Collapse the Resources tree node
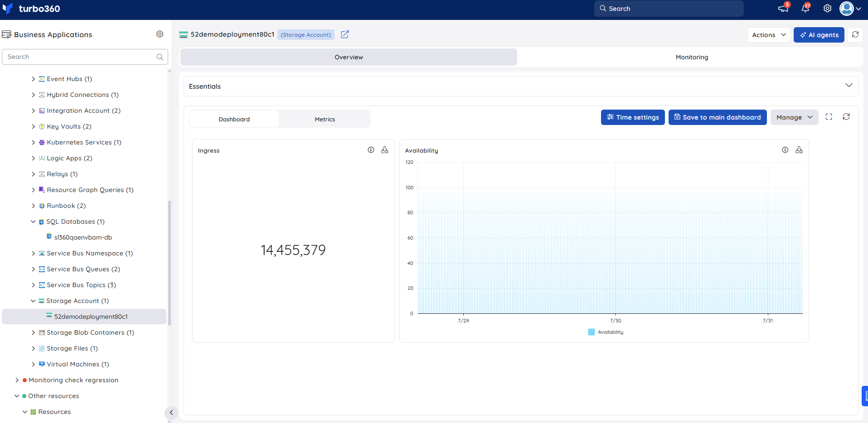This screenshot has height=423, width=868. click(x=25, y=412)
